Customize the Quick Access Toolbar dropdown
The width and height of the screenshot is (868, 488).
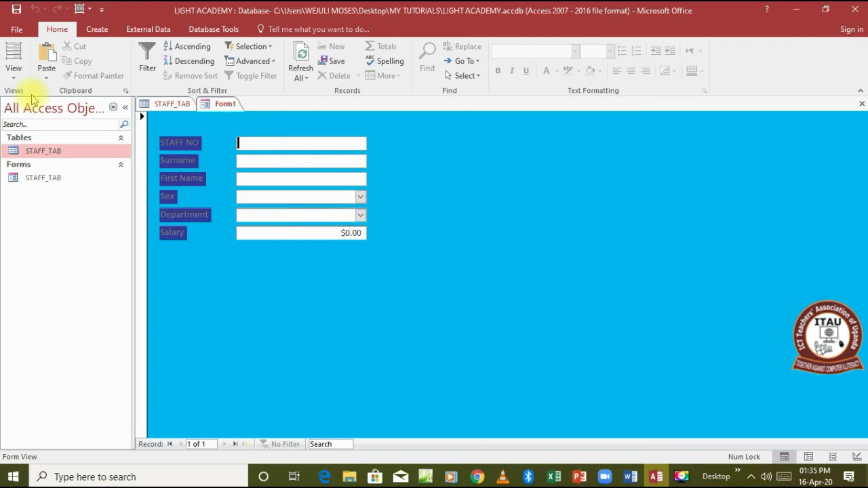pos(102,9)
